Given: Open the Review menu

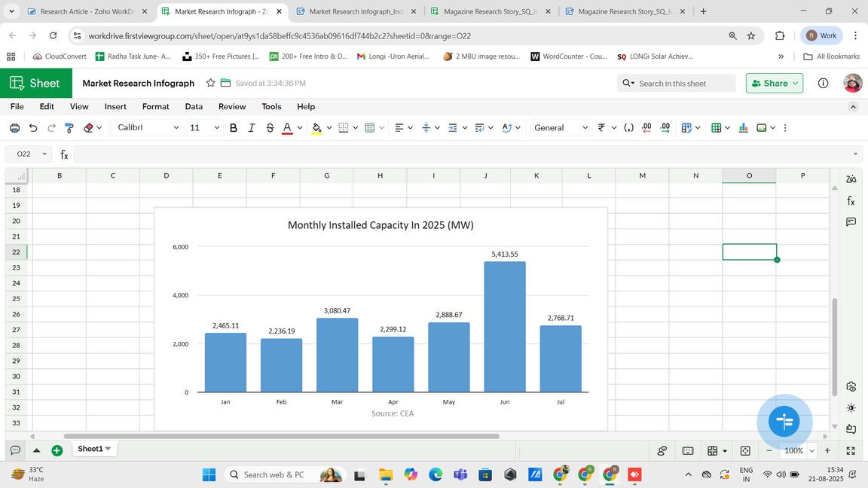Looking at the screenshot, I should point(232,107).
